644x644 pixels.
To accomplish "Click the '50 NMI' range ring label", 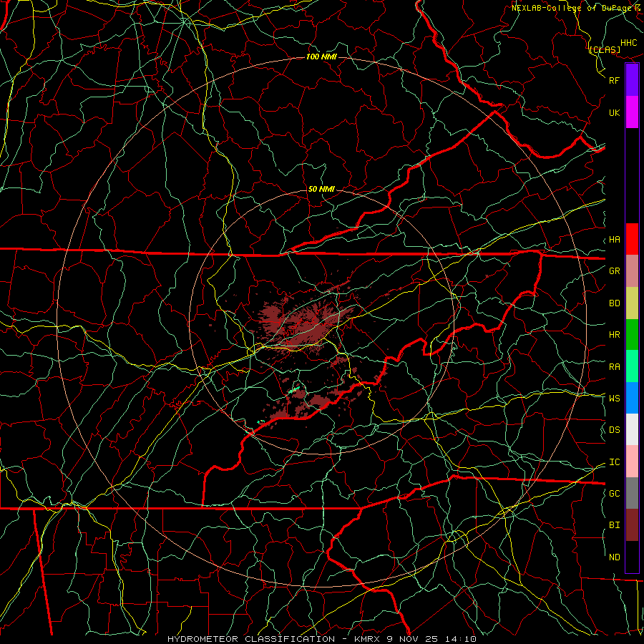I will point(321,189).
